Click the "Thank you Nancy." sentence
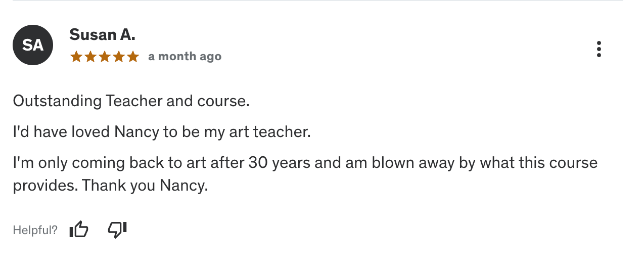 (145, 186)
